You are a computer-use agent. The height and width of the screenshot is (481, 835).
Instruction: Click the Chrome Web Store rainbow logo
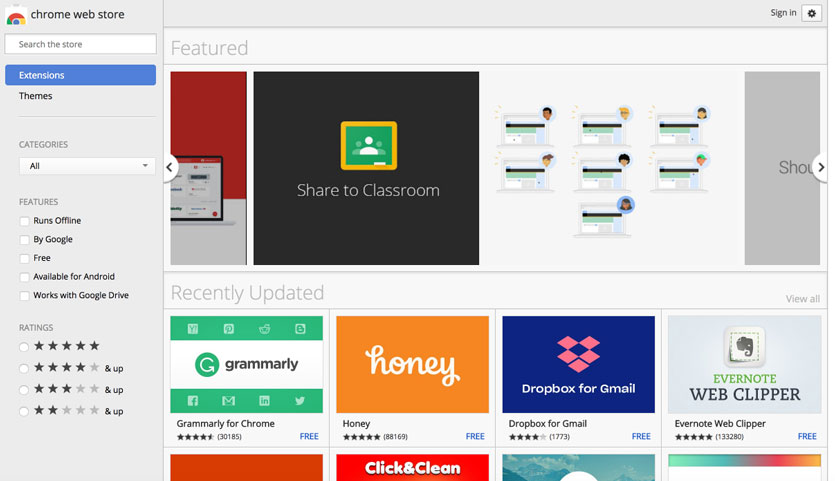click(x=16, y=15)
